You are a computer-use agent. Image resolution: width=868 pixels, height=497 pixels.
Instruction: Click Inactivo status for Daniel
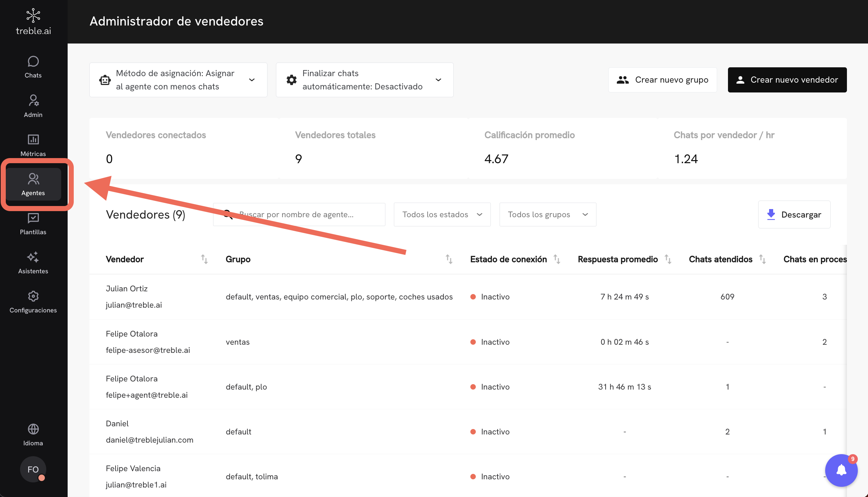[490, 432]
